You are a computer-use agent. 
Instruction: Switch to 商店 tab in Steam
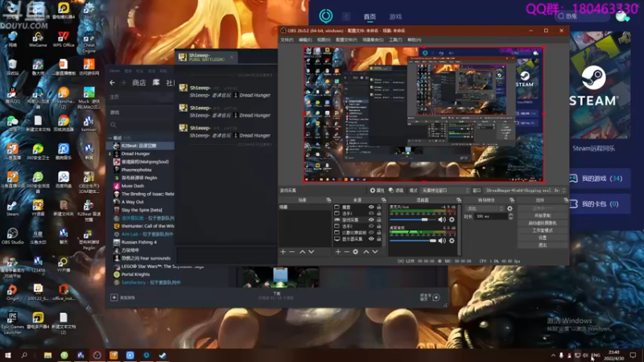tap(138, 83)
